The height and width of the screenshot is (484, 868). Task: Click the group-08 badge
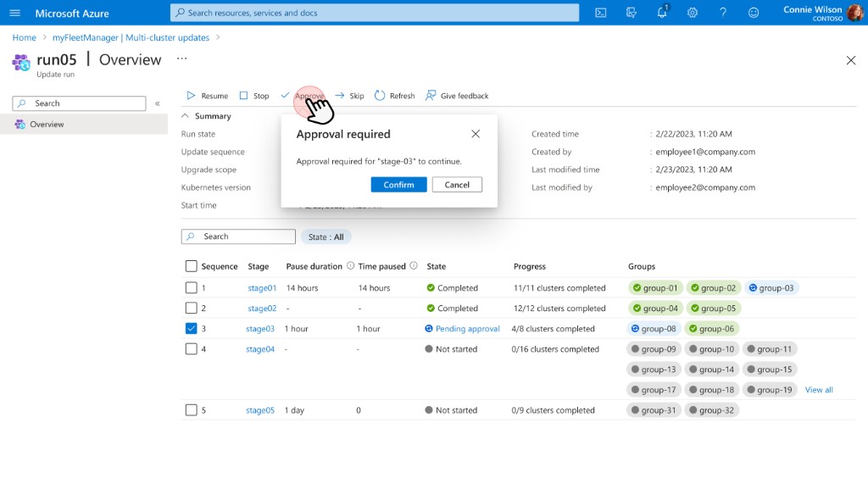pyautogui.click(x=654, y=328)
